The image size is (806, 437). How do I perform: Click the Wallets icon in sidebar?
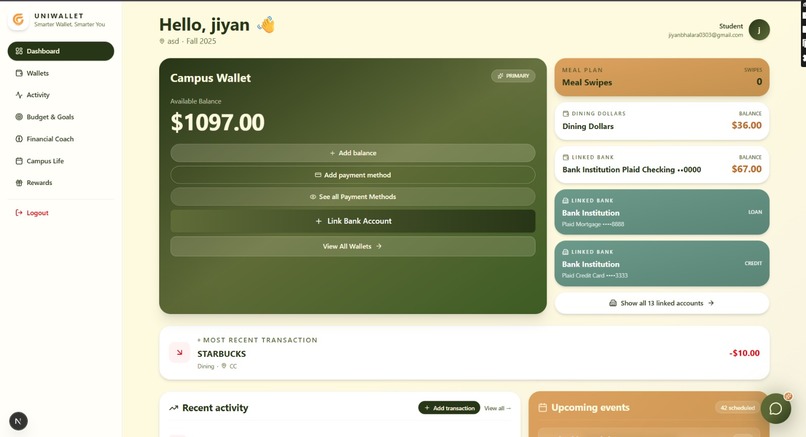[19, 73]
